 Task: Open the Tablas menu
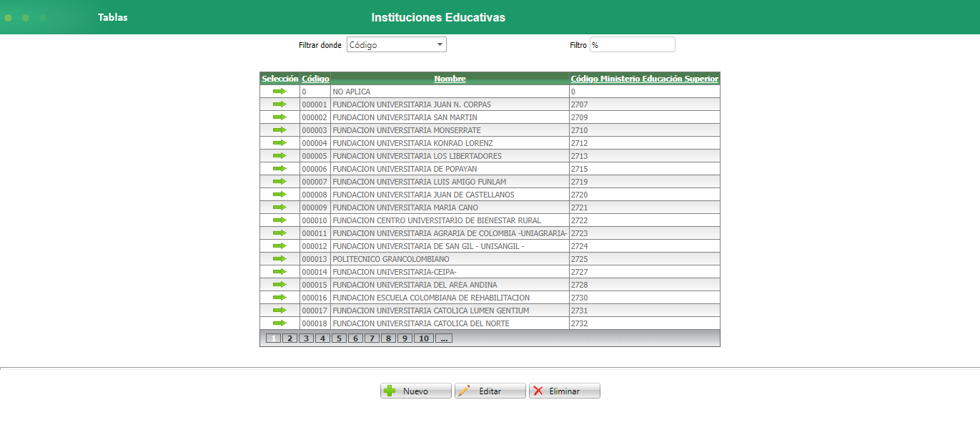point(113,17)
